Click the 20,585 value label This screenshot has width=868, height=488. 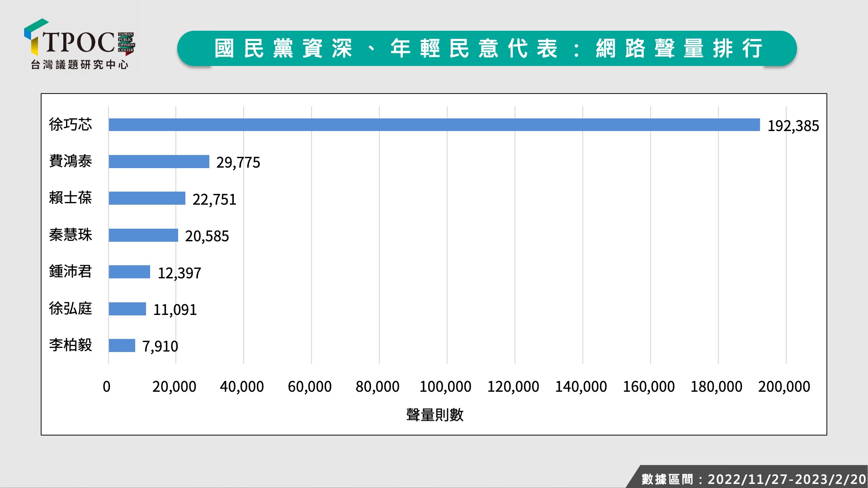tap(207, 236)
